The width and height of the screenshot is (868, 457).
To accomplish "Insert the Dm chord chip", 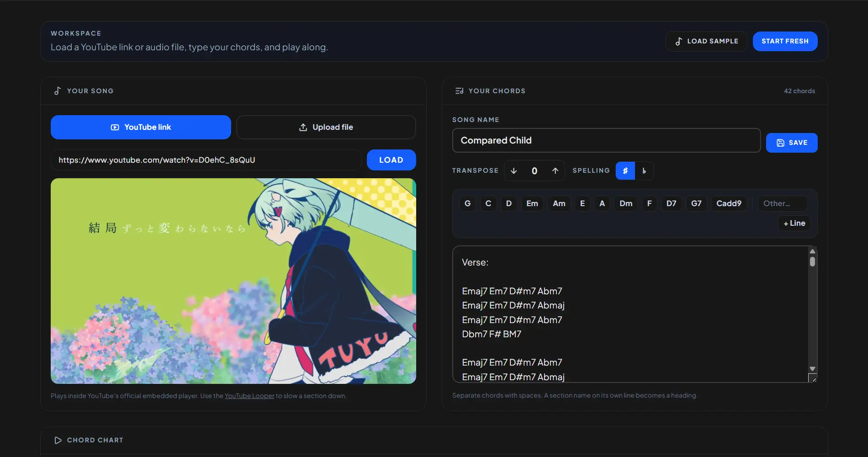I will click(x=626, y=203).
